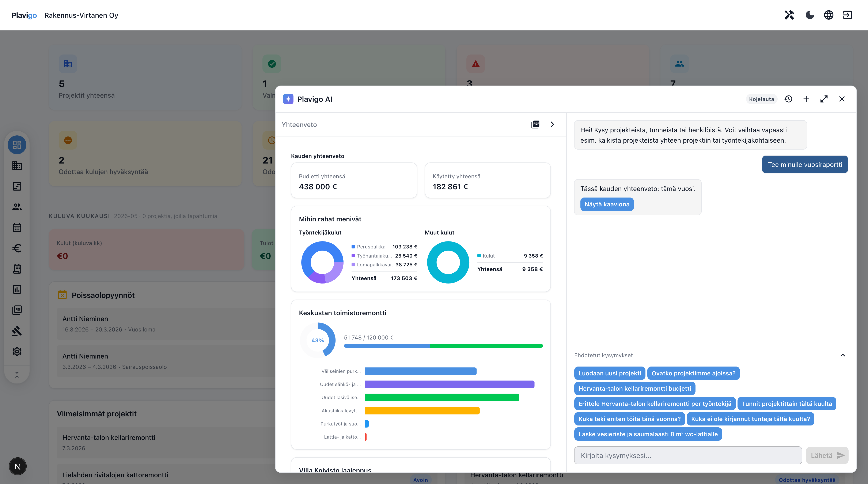The height and width of the screenshot is (484, 868).
Task: Open the gavel icon in sidebar
Action: pos(17,331)
